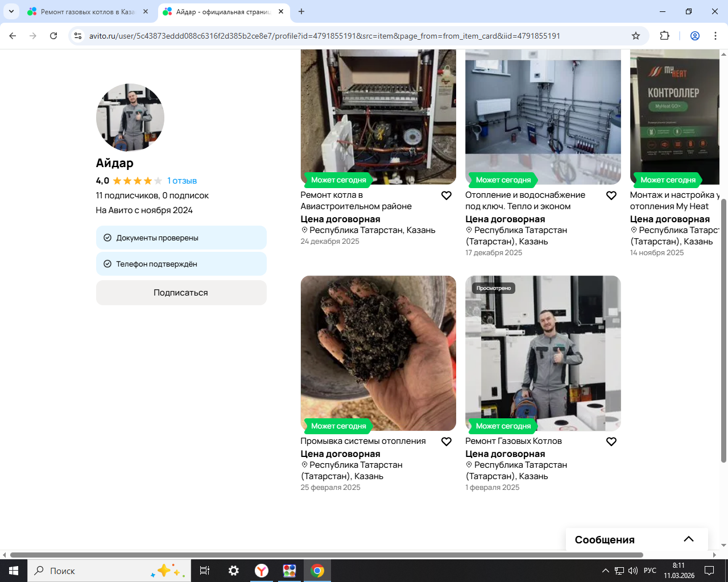Switch the 'РУС' input language indicator
The height and width of the screenshot is (582, 728).
(x=650, y=571)
